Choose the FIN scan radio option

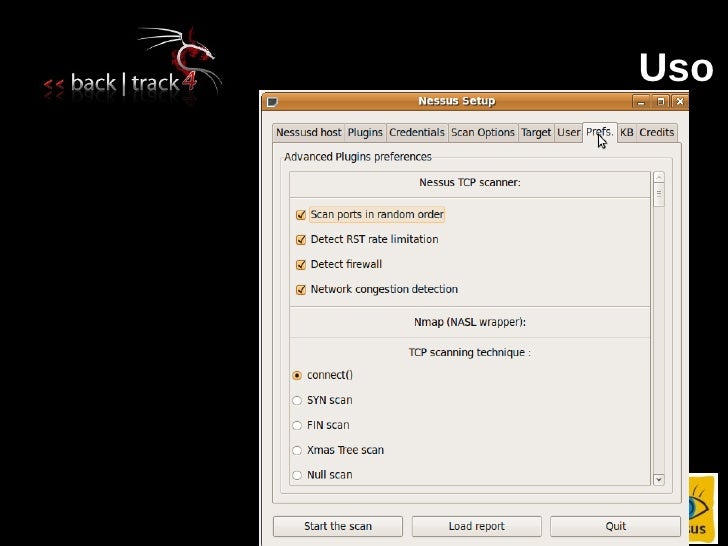(297, 425)
